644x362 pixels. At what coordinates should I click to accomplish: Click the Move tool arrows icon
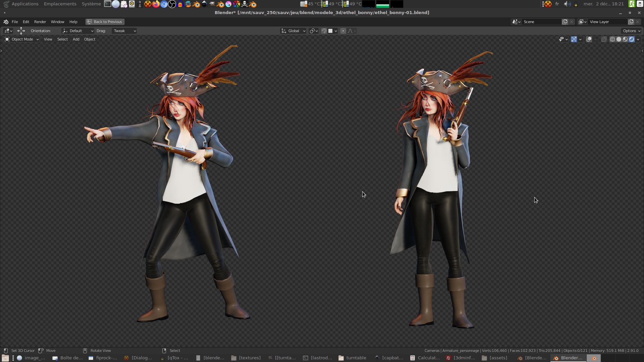pos(21,31)
